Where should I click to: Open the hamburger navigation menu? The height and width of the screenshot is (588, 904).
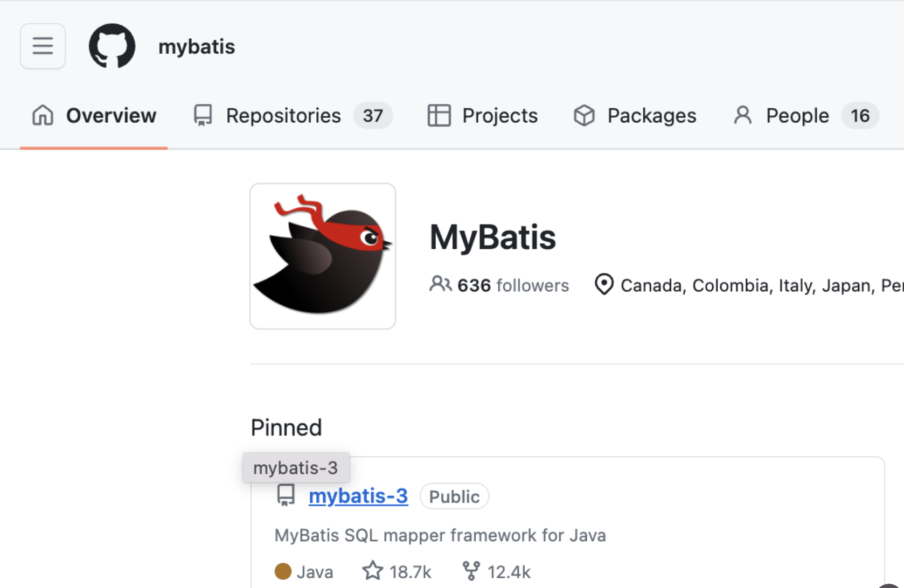click(43, 46)
